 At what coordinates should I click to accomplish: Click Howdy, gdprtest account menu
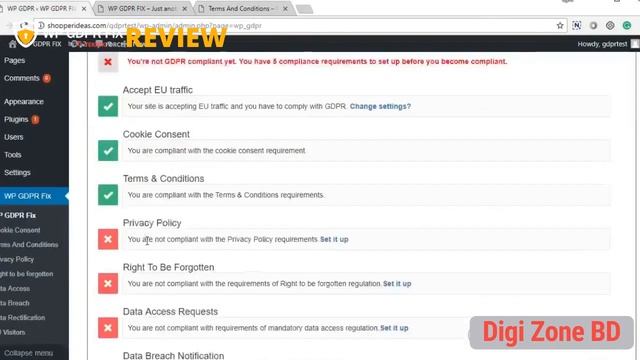(x=607, y=44)
